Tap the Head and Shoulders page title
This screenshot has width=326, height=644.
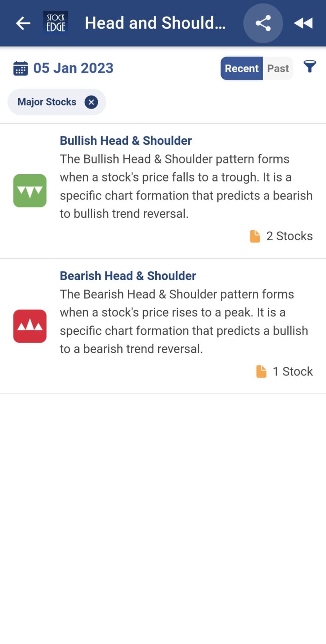tap(155, 23)
